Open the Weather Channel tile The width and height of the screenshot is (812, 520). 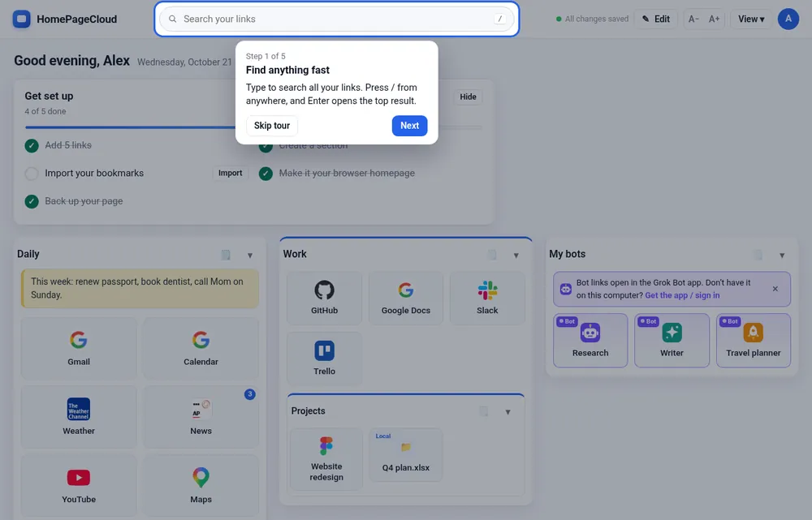(x=79, y=416)
